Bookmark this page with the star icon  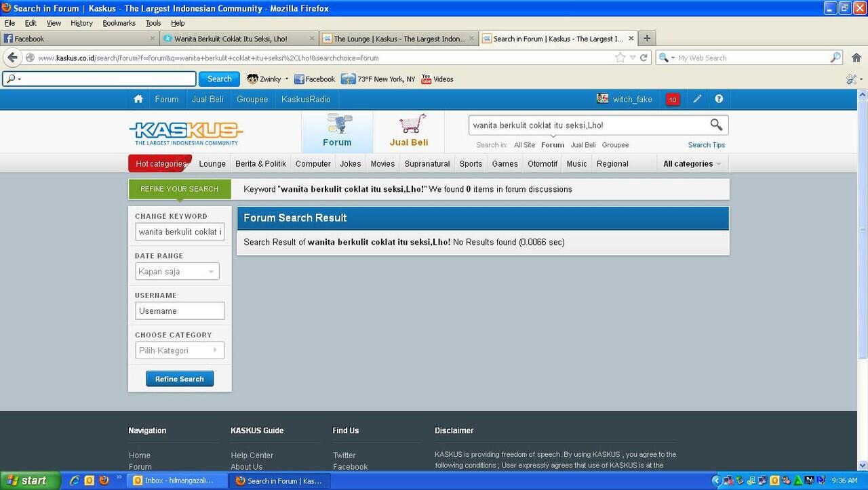pyautogui.click(x=620, y=58)
